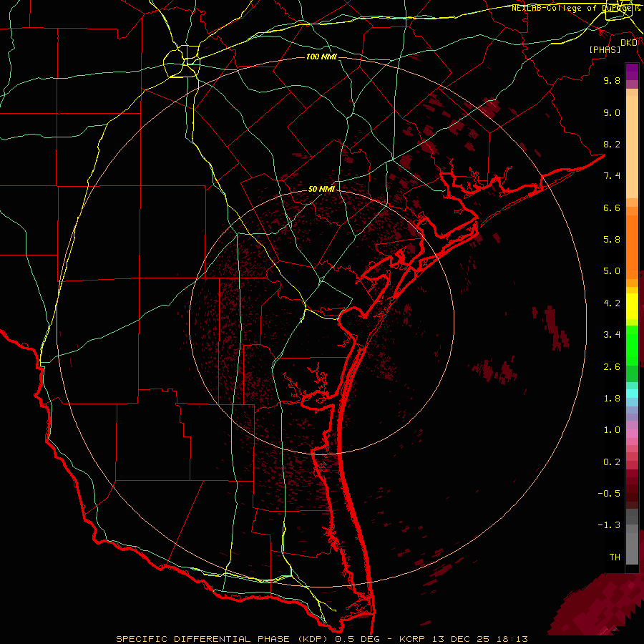Viewport: 644px width, 644px height.
Task: Pick the large peach swatch on the color bar
Action: click(632, 147)
